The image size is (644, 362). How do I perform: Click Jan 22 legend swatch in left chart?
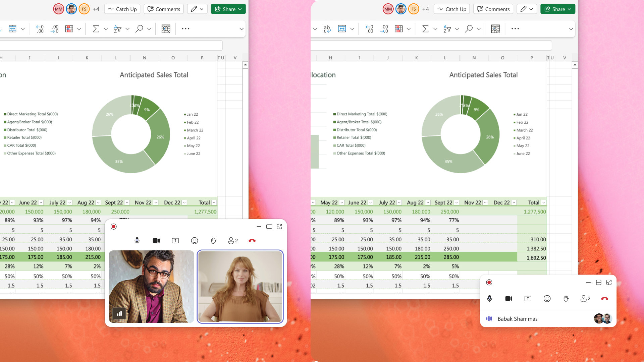pyautogui.click(x=185, y=115)
